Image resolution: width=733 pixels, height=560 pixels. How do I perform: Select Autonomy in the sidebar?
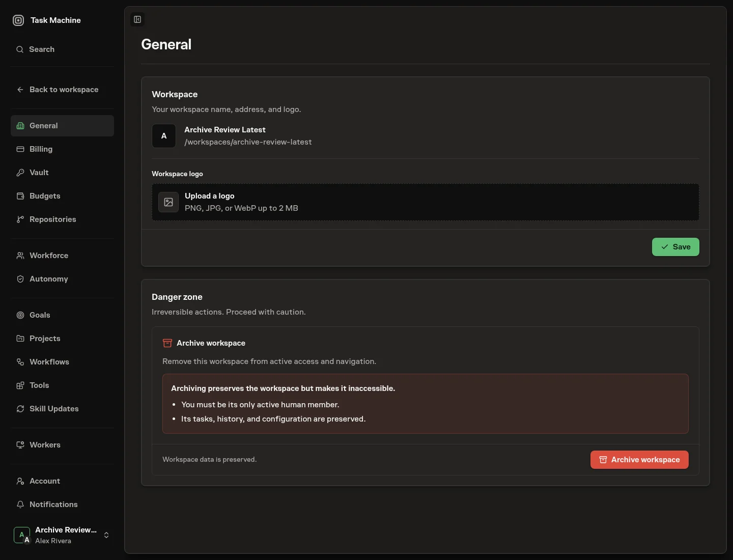(x=62, y=279)
